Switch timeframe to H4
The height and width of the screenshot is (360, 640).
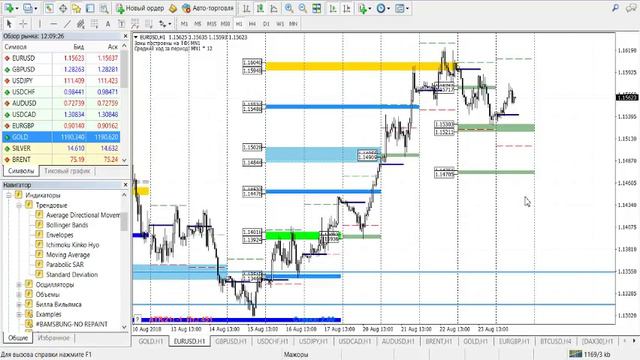(252, 24)
